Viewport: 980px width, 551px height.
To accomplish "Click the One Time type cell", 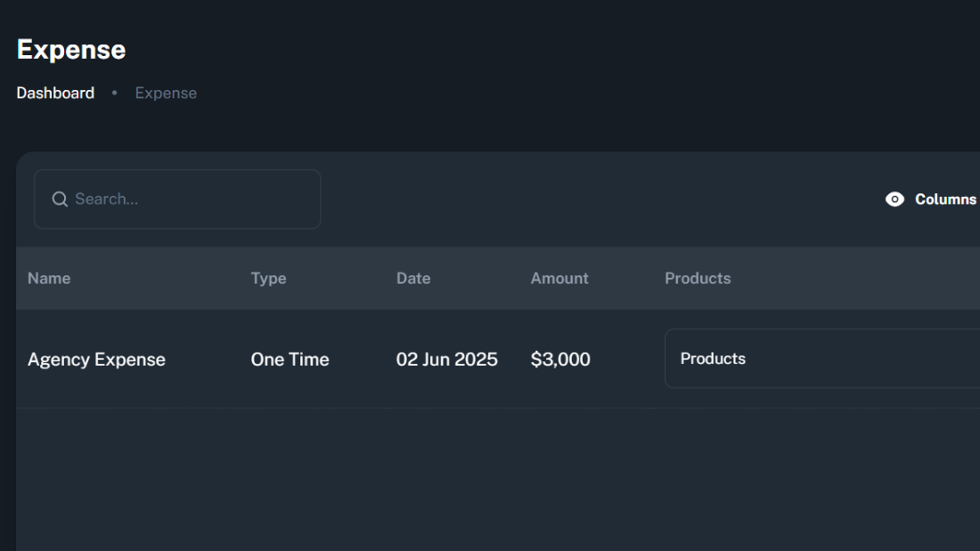I will pyautogui.click(x=290, y=360).
